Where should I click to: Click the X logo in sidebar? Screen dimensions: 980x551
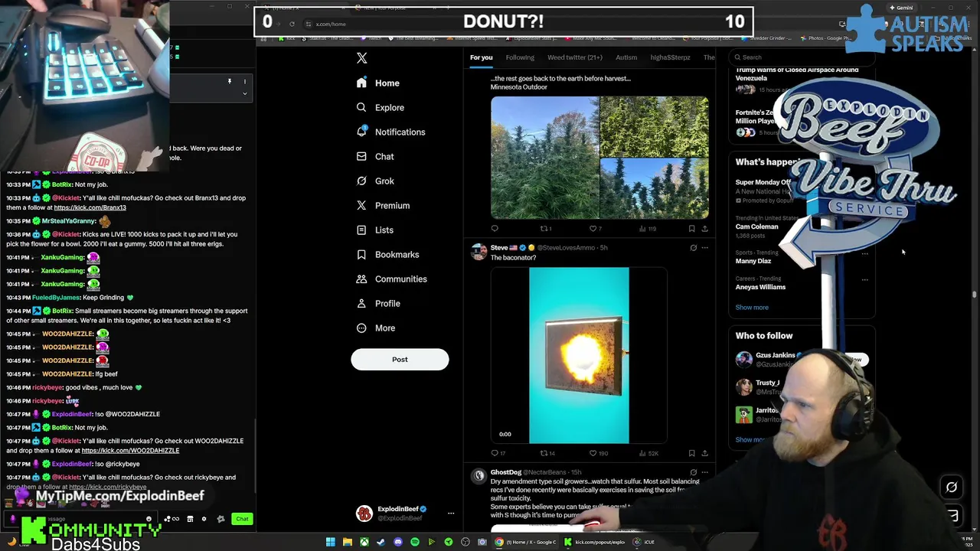(x=362, y=58)
